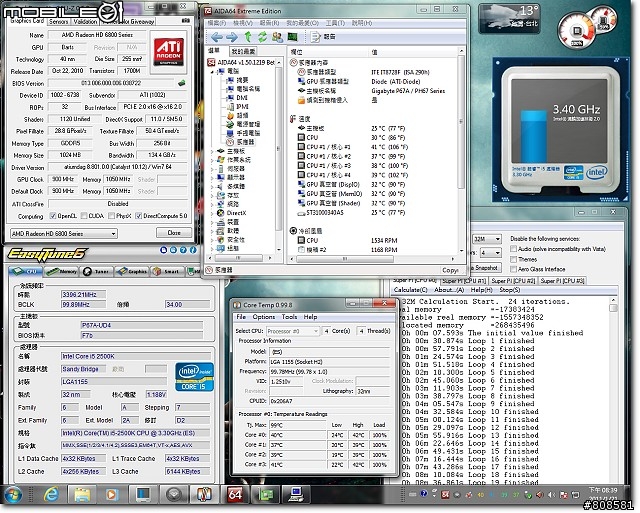Expand second top-level node arrow in AIDA64
The image size is (640, 513).
(x=212, y=151)
